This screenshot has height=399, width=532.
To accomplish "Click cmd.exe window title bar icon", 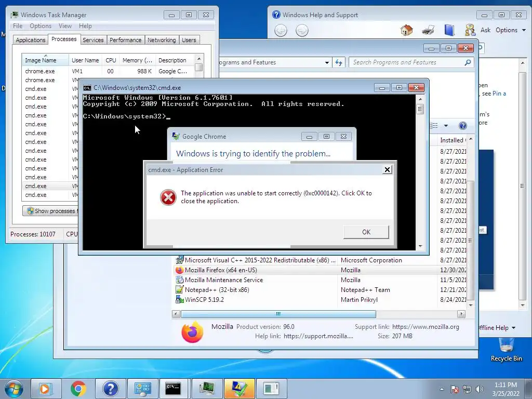I will click(x=87, y=88).
